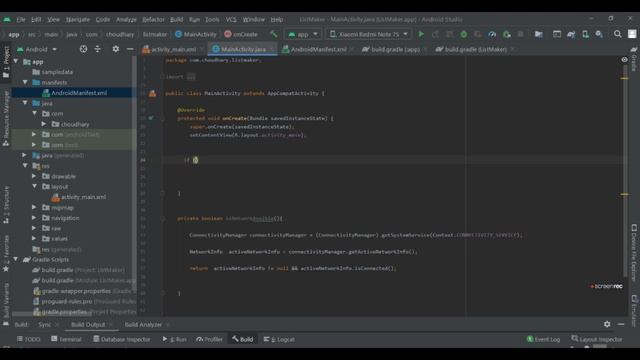Click the editor vertical scrollbar
Image resolution: width=640 pixels, height=360 pixels.
[625, 171]
